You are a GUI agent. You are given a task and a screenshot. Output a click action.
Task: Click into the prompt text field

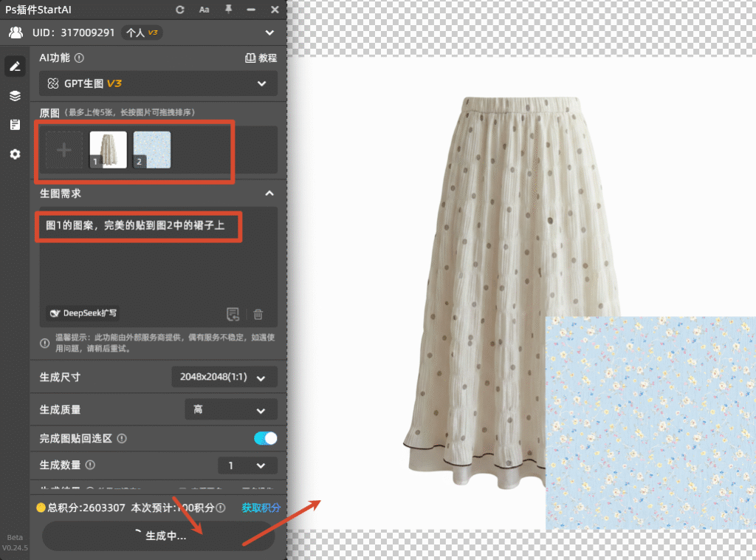click(158, 266)
